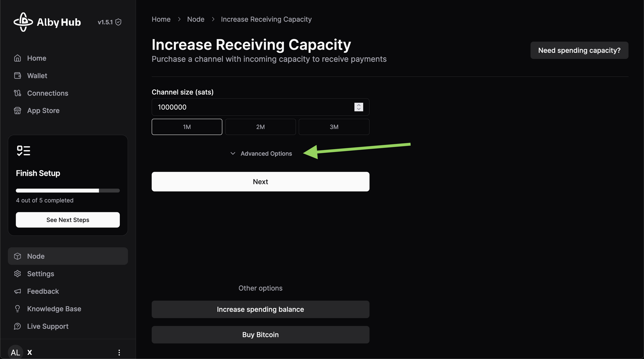Viewport: 644px width, 359px height.
Task: Click the Finish Setup progress bar
Action: click(x=68, y=191)
